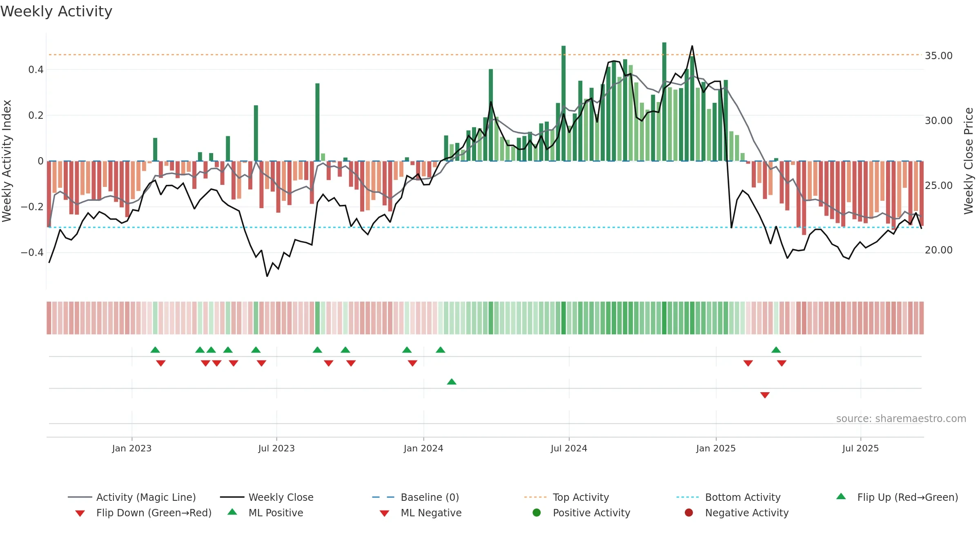
Task: Click the first Flip Up triangle after Jan 2023
Action: click(x=155, y=350)
